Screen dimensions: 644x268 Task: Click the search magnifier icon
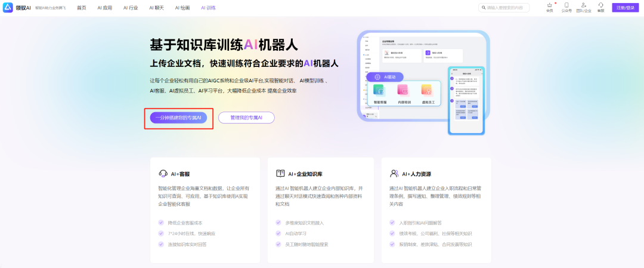pyautogui.click(x=484, y=8)
